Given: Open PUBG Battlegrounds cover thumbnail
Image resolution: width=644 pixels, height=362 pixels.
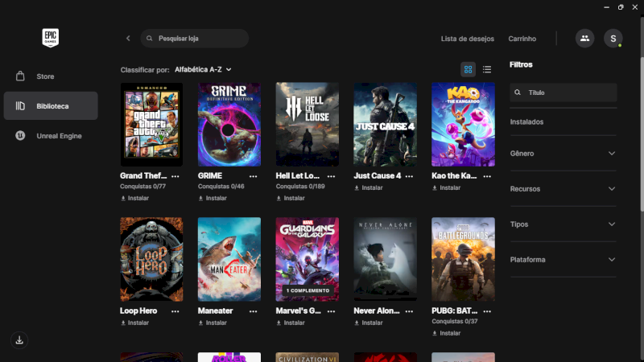Looking at the screenshot, I should [x=463, y=259].
